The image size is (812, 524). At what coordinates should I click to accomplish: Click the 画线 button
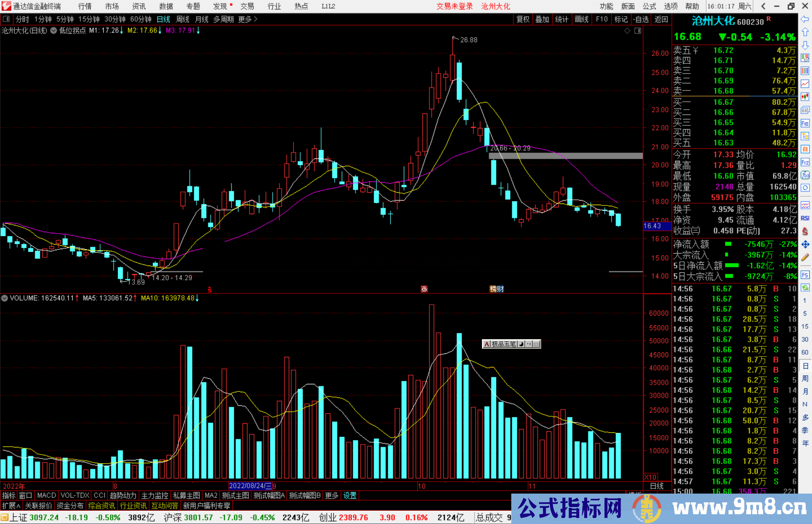(x=582, y=19)
